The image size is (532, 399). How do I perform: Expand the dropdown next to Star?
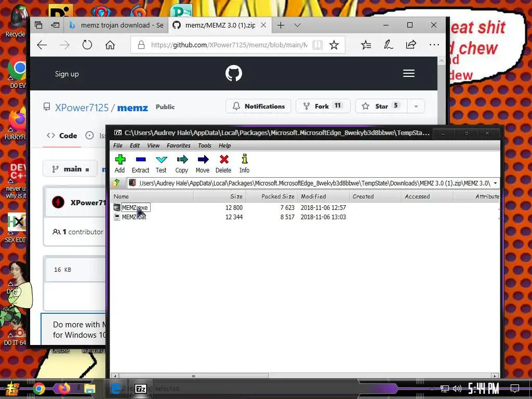click(416, 106)
